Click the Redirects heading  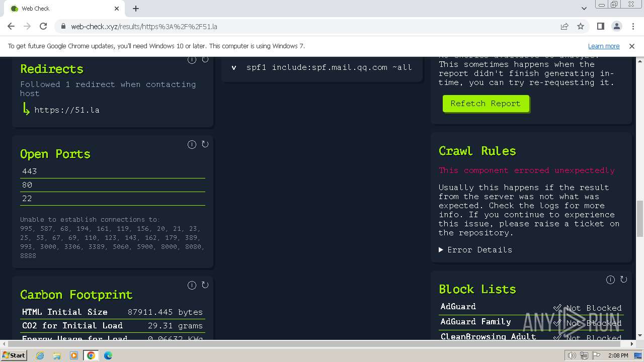click(52, 69)
